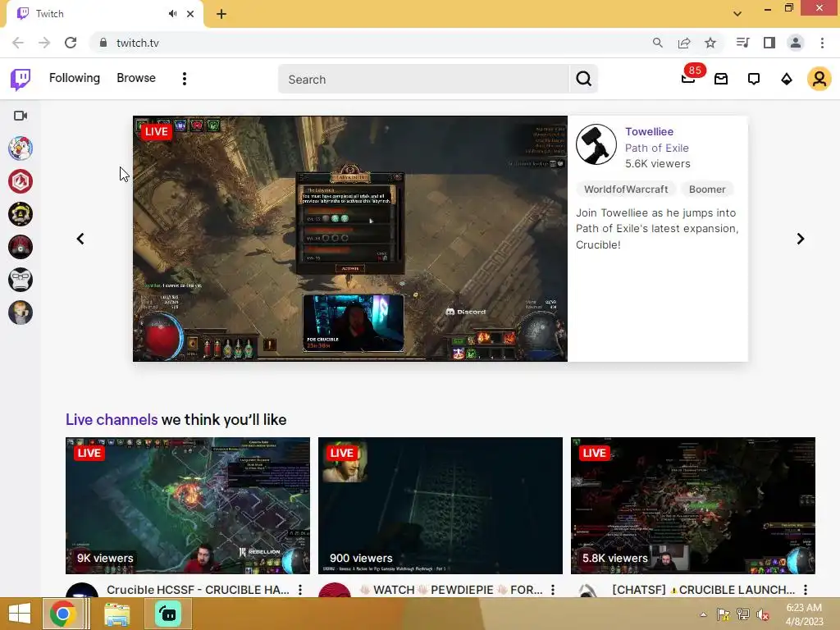
Task: Open the gorilla-face avatar channel in sidebar
Action: tap(21, 280)
